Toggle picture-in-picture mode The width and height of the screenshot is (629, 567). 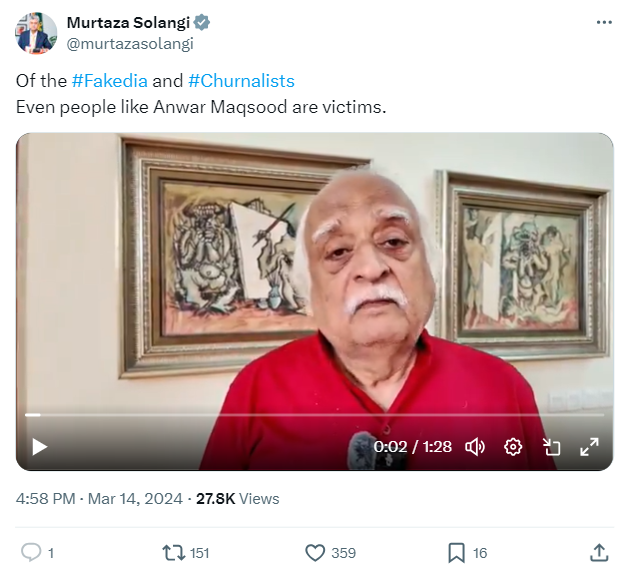pyautogui.click(x=552, y=447)
